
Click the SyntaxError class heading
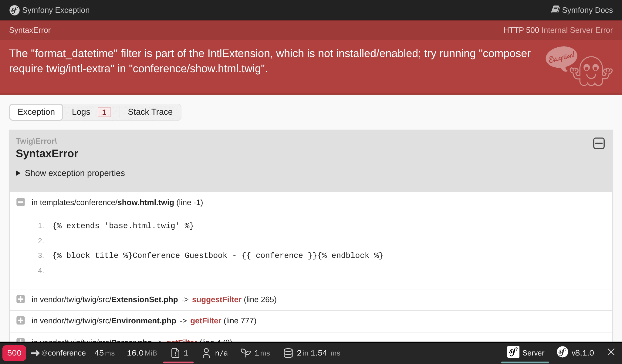[x=47, y=153]
